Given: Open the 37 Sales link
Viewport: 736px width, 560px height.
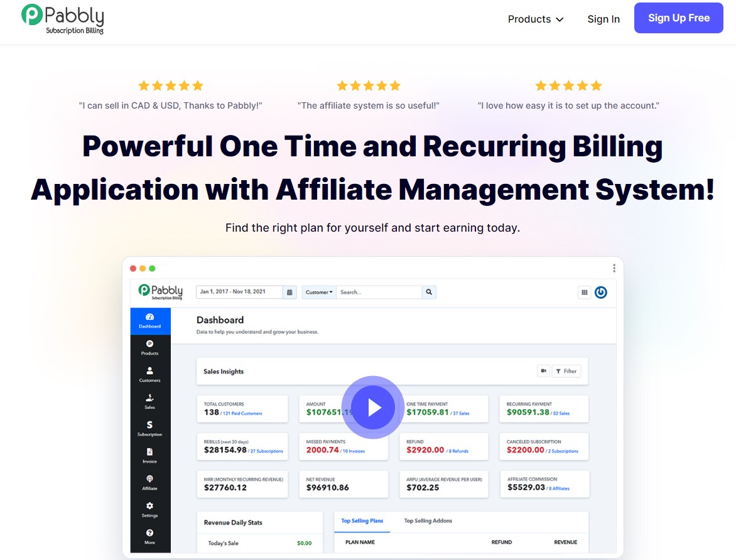Looking at the screenshot, I should click(x=461, y=414).
